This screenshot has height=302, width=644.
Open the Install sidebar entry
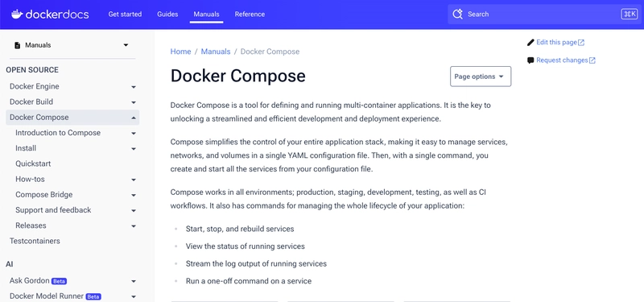pyautogui.click(x=26, y=148)
